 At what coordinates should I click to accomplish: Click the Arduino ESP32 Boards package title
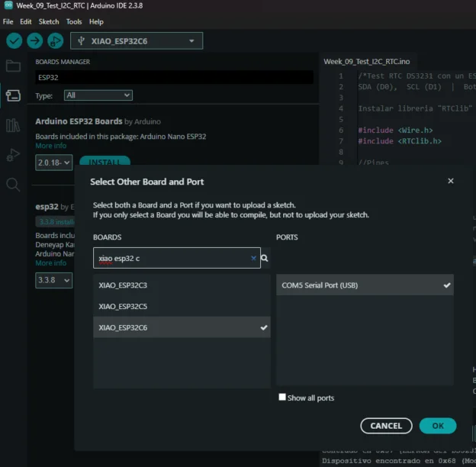(79, 121)
